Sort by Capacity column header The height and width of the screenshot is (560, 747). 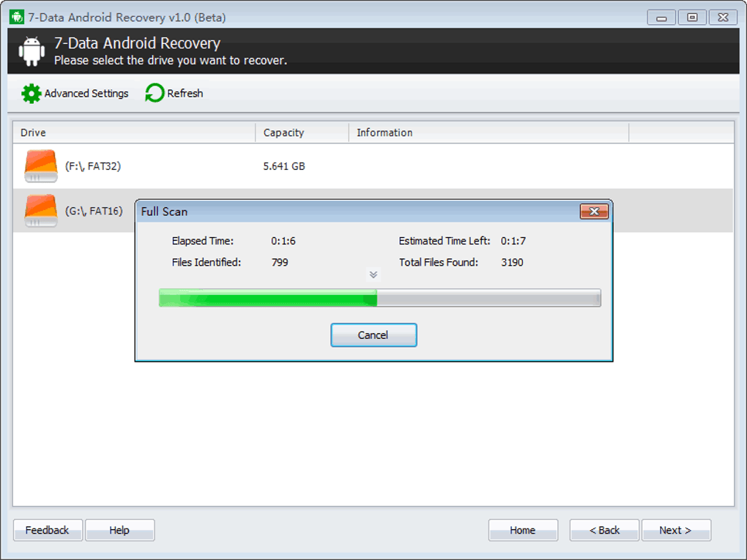tap(302, 132)
